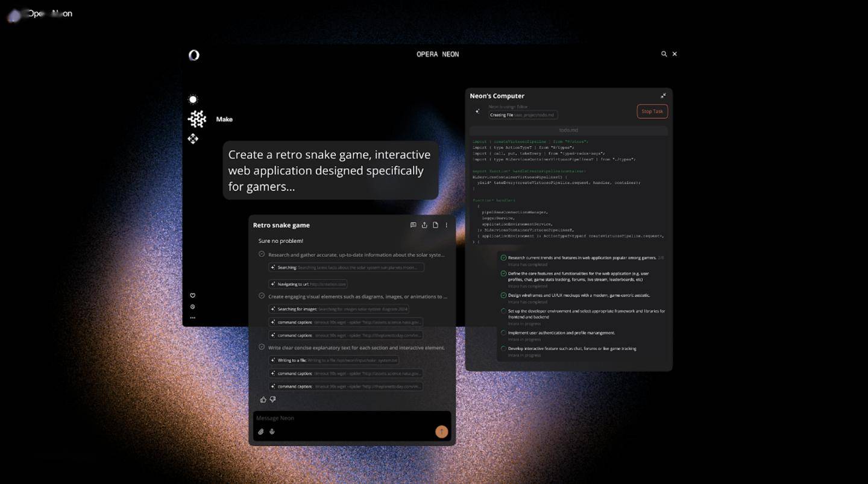Select the Make mode snowflake icon

197,119
